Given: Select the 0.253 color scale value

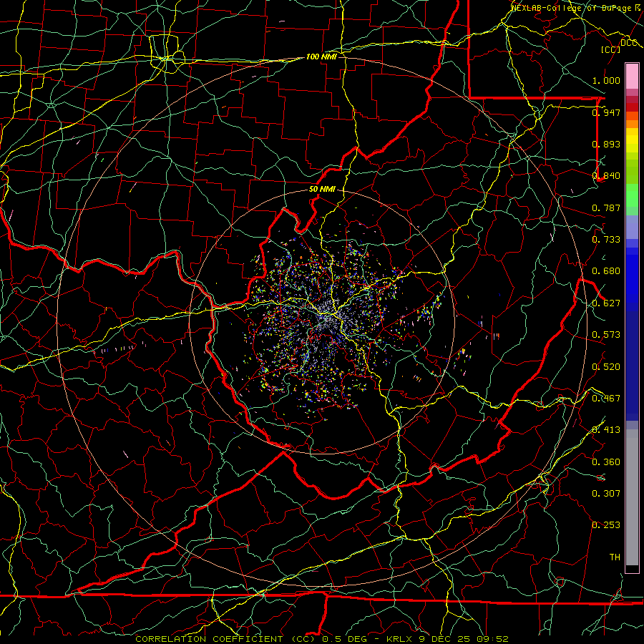Looking at the screenshot, I should click(x=606, y=525).
